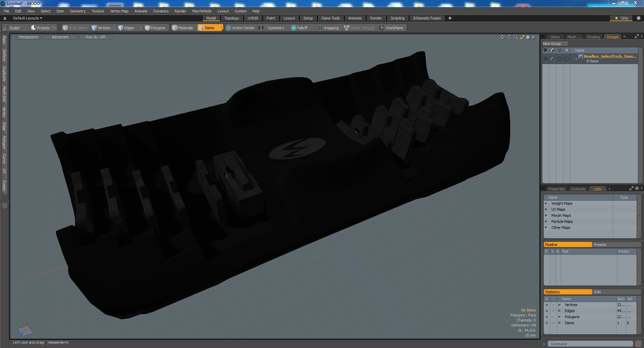The width and height of the screenshot is (644, 348).
Task: Click the Groups panel tab dropdown arrow
Action: pyautogui.click(x=624, y=37)
